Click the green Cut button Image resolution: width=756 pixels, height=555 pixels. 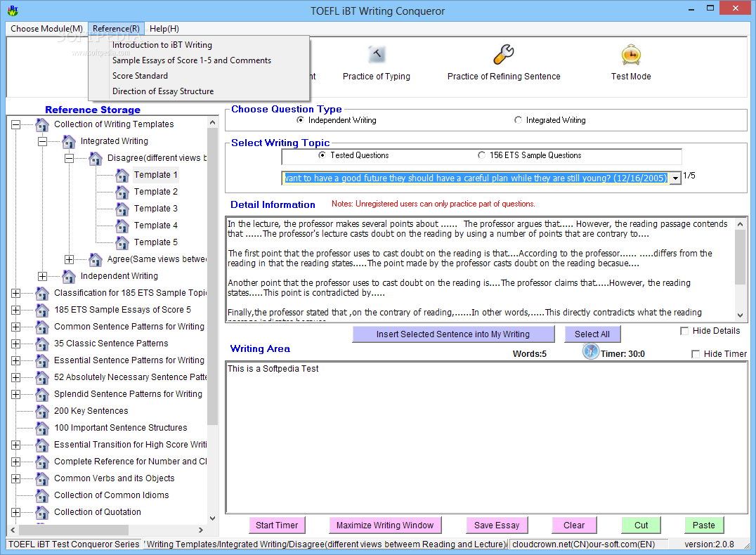coord(641,525)
